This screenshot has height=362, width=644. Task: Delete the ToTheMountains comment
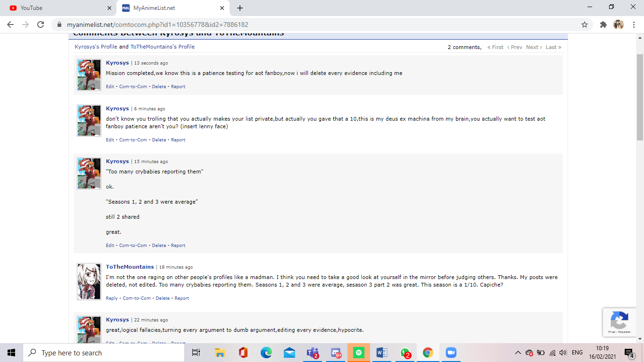[163, 298]
